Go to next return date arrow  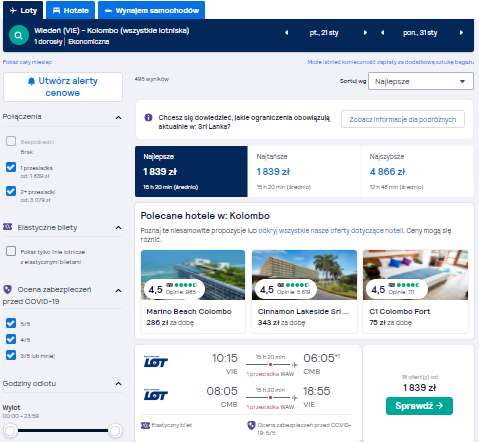coord(461,33)
